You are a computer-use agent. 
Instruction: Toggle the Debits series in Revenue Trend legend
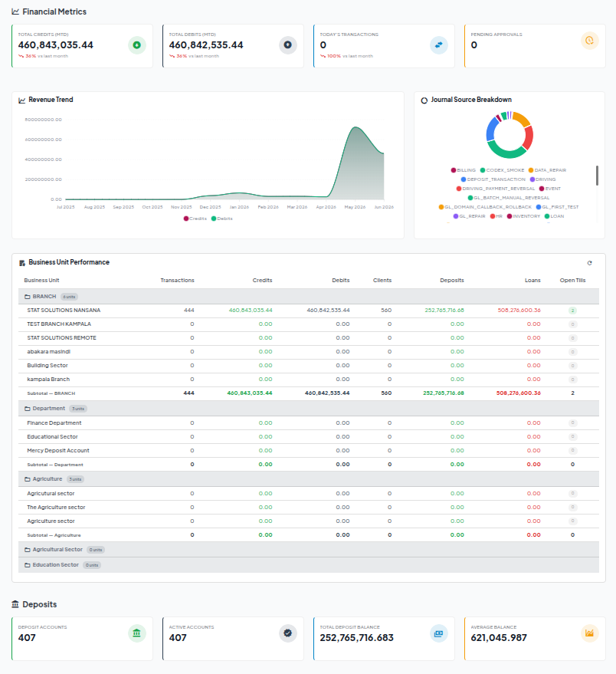tap(221, 219)
